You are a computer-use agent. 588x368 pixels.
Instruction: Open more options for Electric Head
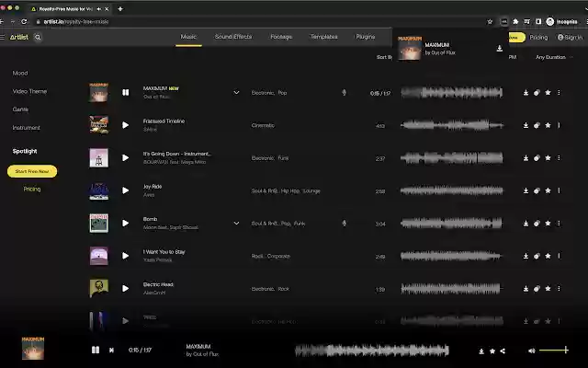coord(559,288)
